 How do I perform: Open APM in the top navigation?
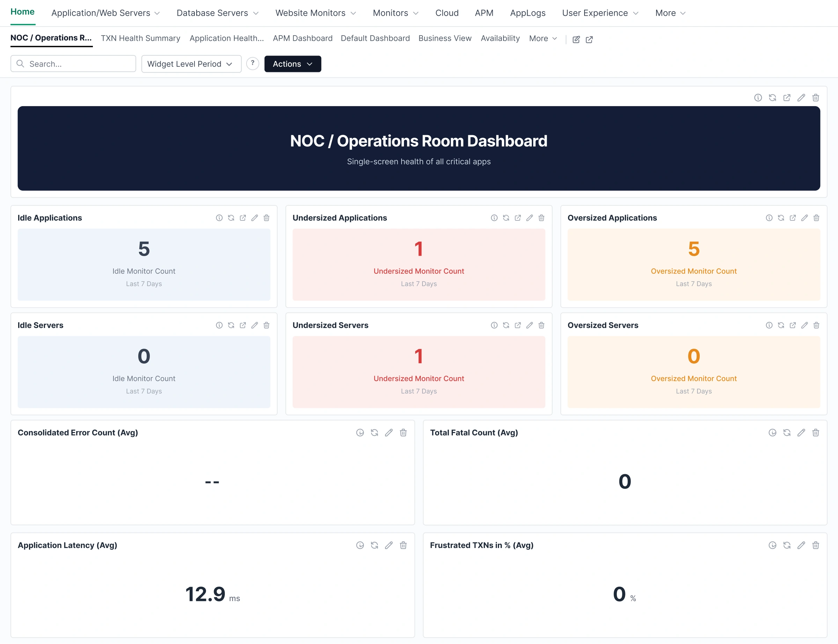[484, 13]
